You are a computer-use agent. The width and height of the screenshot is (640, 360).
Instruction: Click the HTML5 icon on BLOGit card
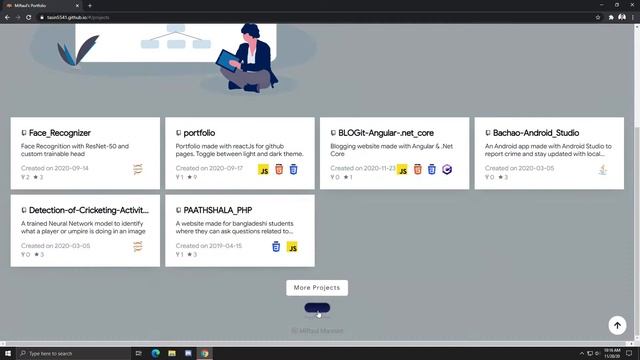(417, 169)
